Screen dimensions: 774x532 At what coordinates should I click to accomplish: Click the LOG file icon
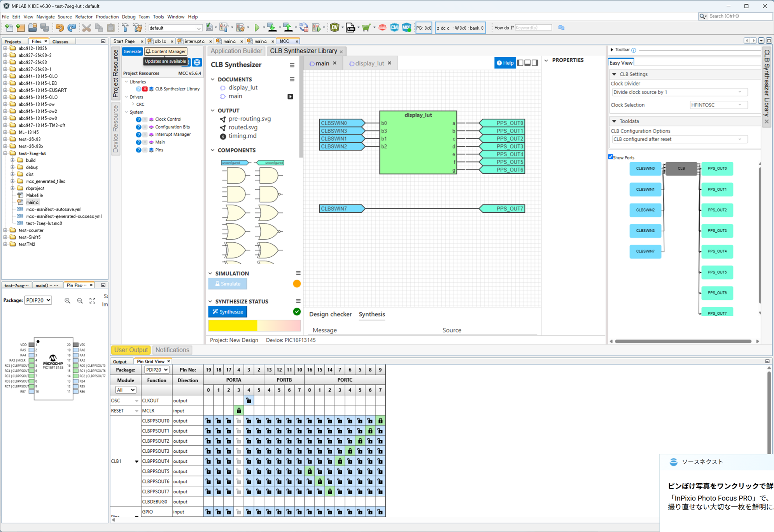[350, 28]
